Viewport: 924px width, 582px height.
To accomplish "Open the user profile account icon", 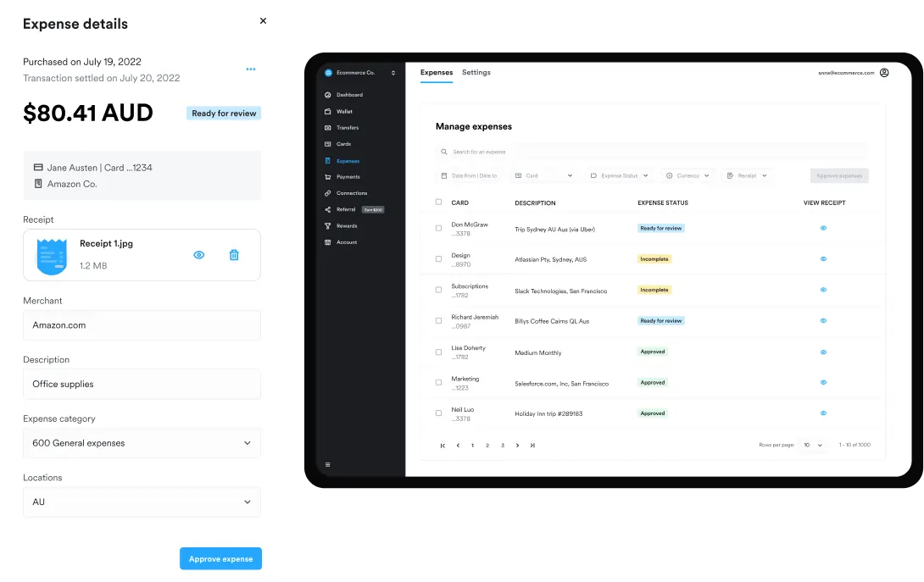I will [x=884, y=73].
